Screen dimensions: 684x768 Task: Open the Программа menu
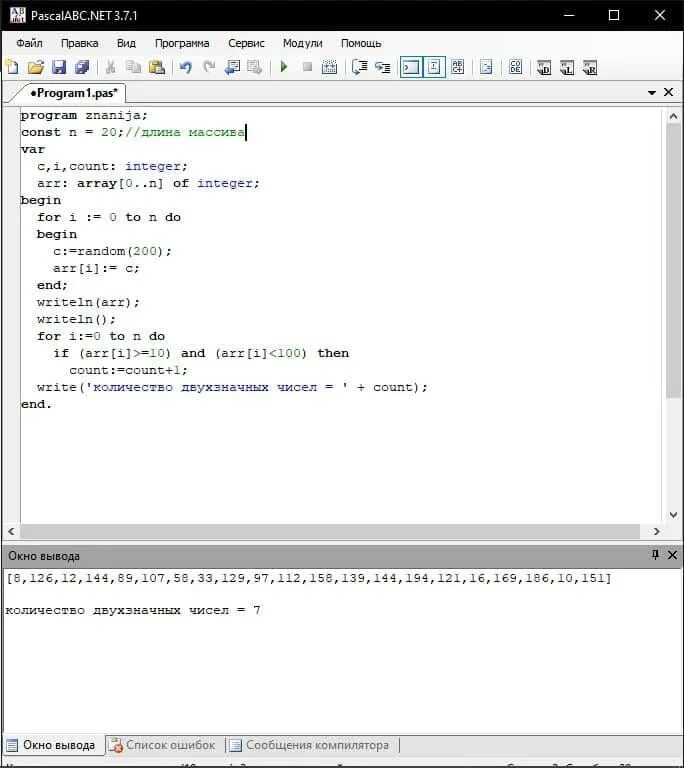click(x=182, y=43)
